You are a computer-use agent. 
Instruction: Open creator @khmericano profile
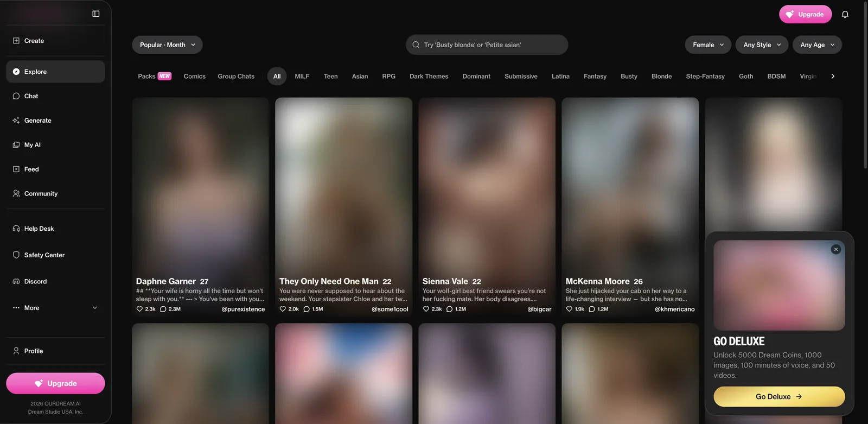(674, 309)
